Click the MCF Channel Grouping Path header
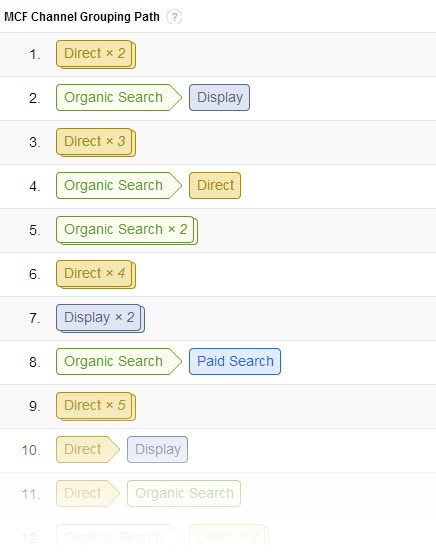436x559 pixels. [x=82, y=17]
